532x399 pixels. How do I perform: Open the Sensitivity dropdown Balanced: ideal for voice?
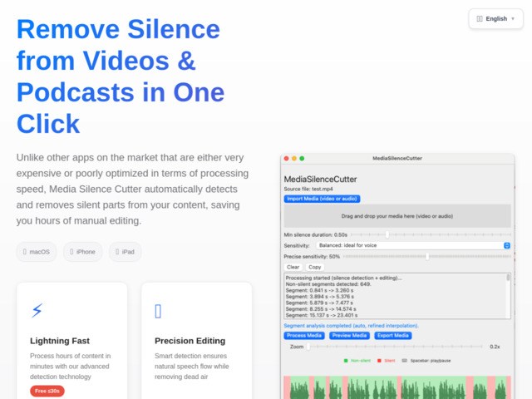point(413,245)
